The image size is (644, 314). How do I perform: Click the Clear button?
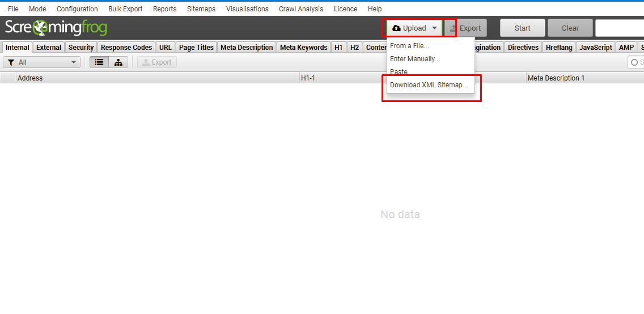point(570,28)
